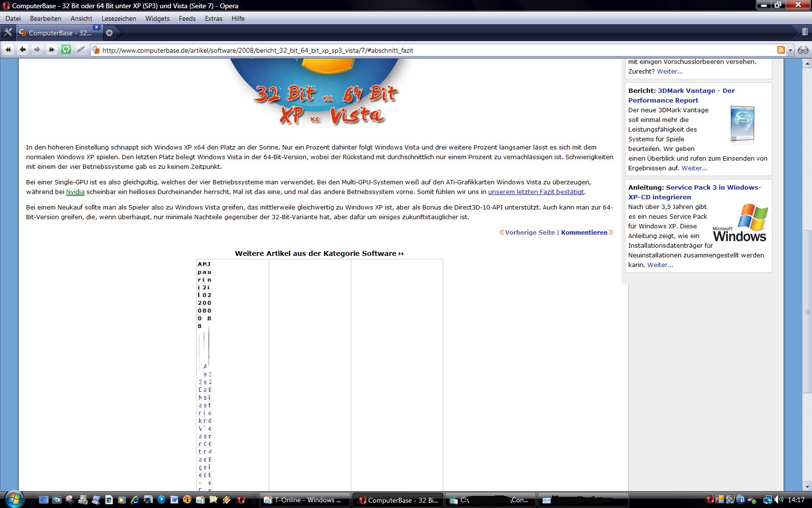Go back with the Back arrow
The width and height of the screenshot is (812, 508).
click(22, 50)
